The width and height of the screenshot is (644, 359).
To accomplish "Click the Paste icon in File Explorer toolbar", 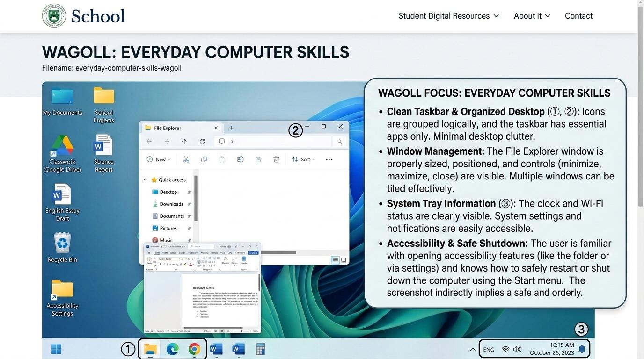I will click(222, 159).
